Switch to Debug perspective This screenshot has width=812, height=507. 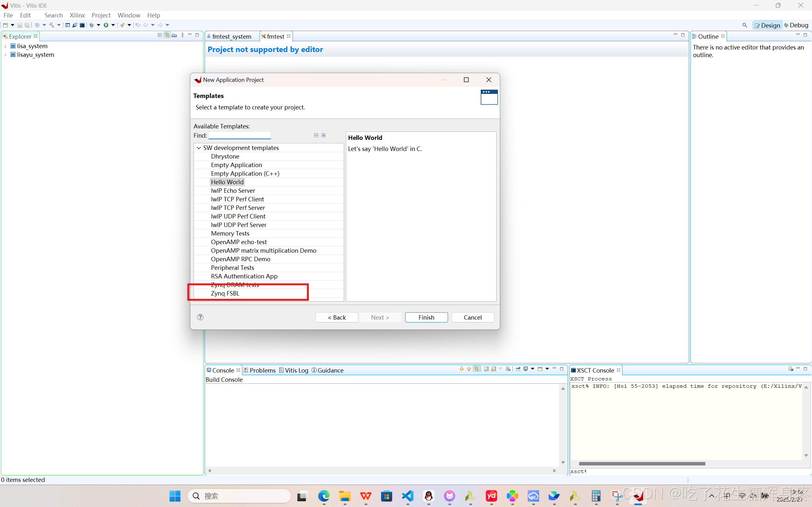(796, 25)
